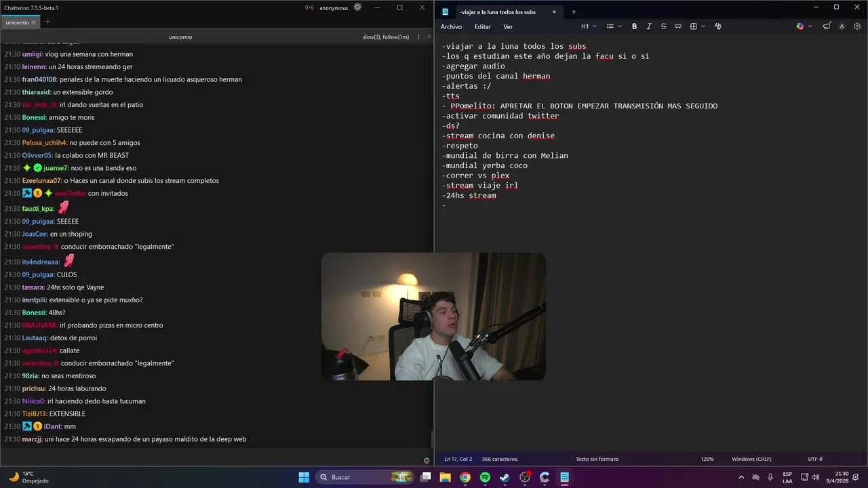Screen dimensions: 868x488
Task: Open Spotify from the taskbar
Action: pyautogui.click(x=485, y=477)
